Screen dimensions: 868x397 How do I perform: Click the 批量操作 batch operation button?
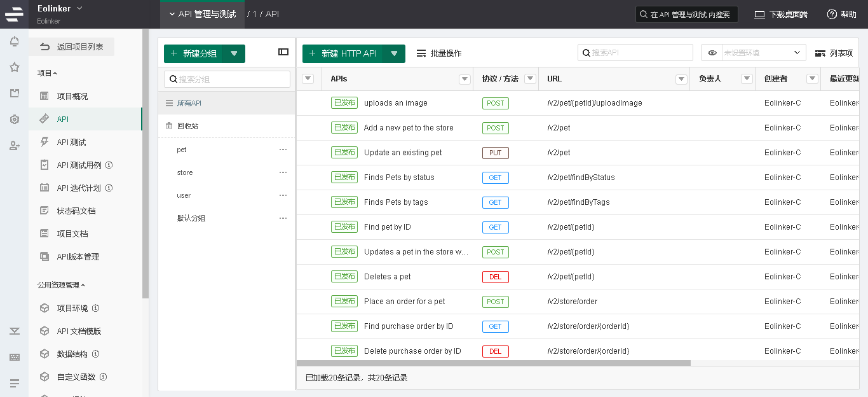pyautogui.click(x=439, y=53)
